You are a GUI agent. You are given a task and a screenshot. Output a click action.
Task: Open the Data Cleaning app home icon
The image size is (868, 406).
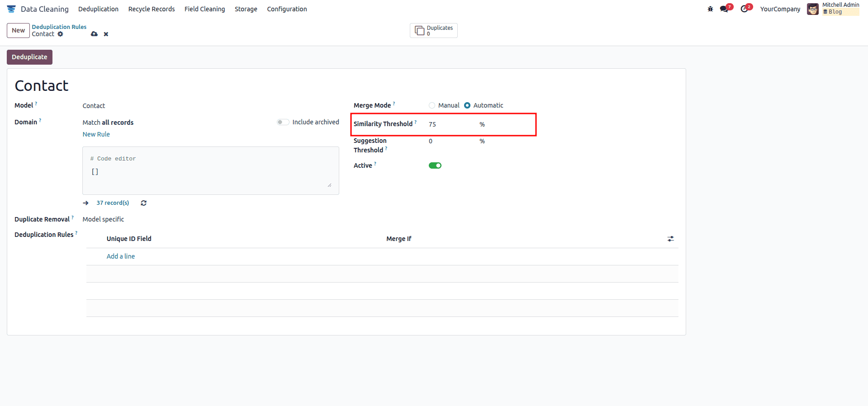(x=11, y=9)
